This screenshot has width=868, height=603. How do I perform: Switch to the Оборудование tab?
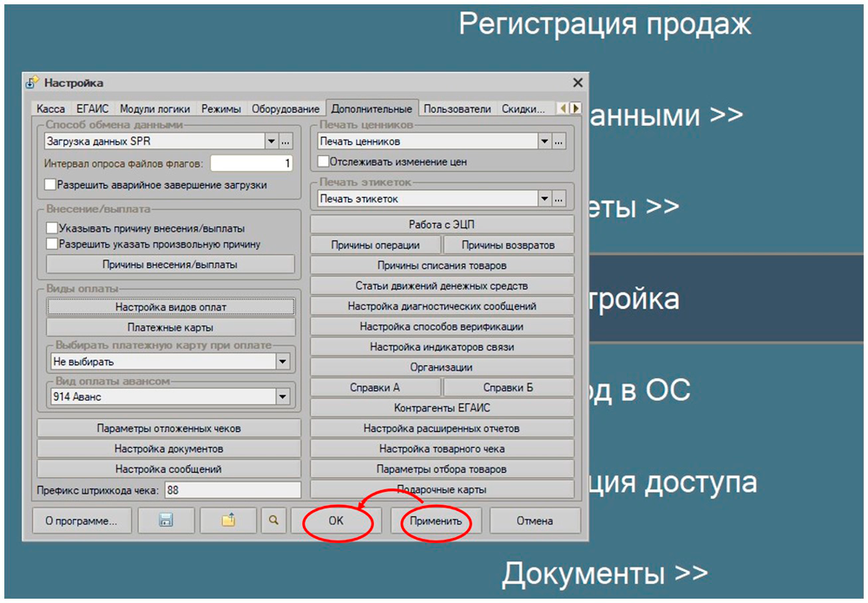pyautogui.click(x=285, y=109)
